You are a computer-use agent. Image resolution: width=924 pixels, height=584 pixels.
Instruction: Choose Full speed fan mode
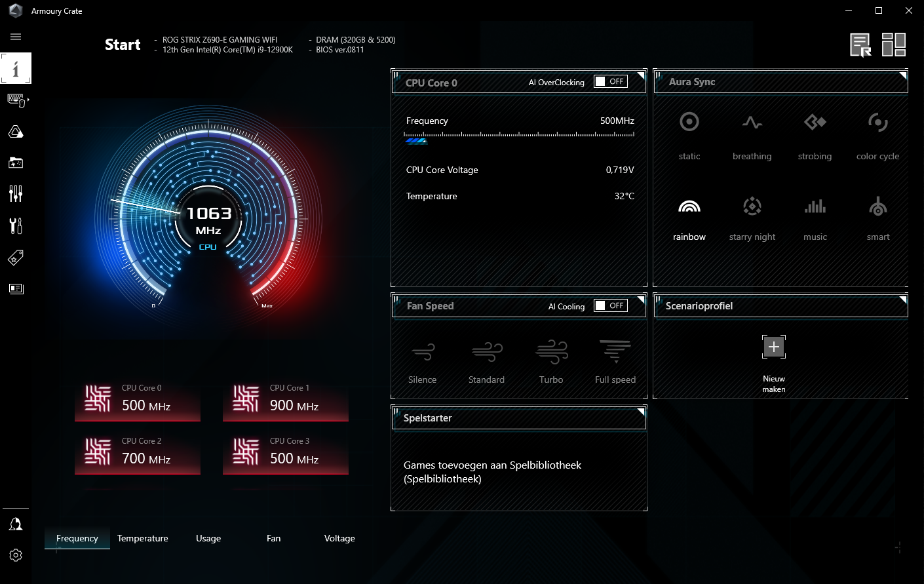coord(615,361)
